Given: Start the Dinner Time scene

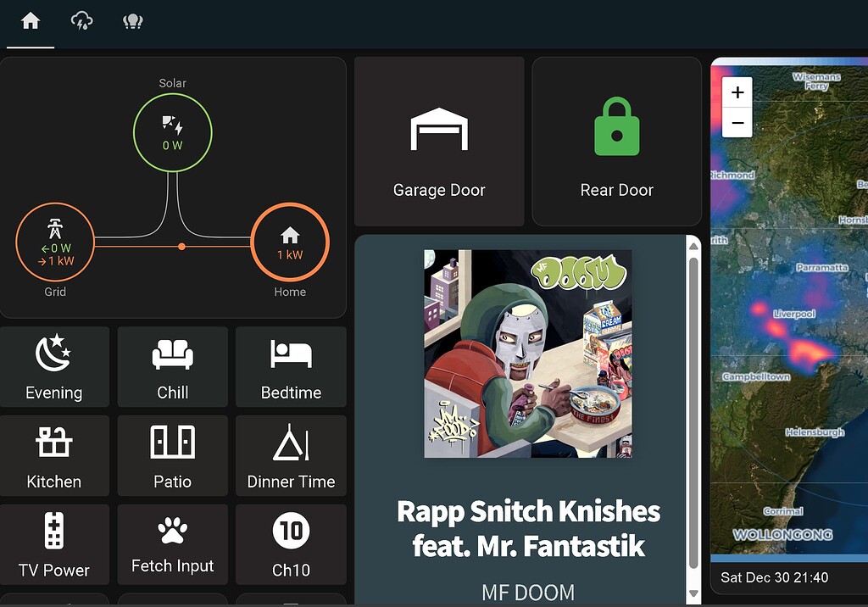Looking at the screenshot, I should click(291, 455).
